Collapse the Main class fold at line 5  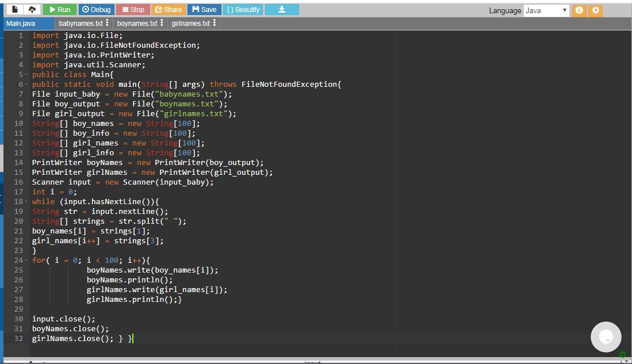tap(26, 75)
